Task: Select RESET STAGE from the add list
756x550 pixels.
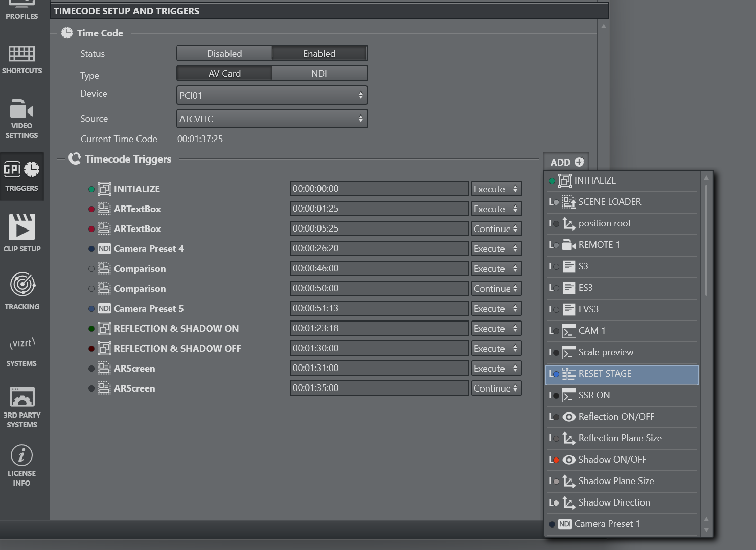Action: [x=622, y=374]
